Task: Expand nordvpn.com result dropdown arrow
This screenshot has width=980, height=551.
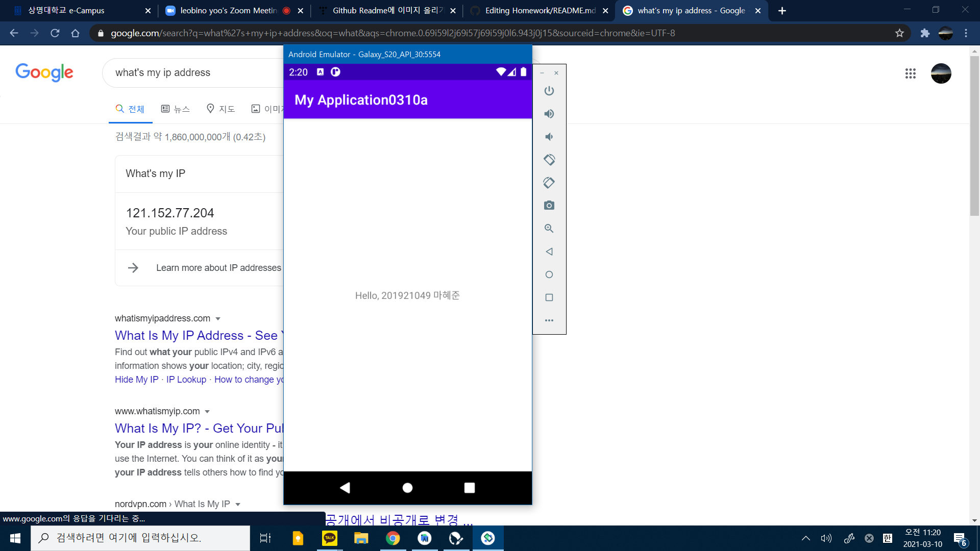Action: [238, 505]
